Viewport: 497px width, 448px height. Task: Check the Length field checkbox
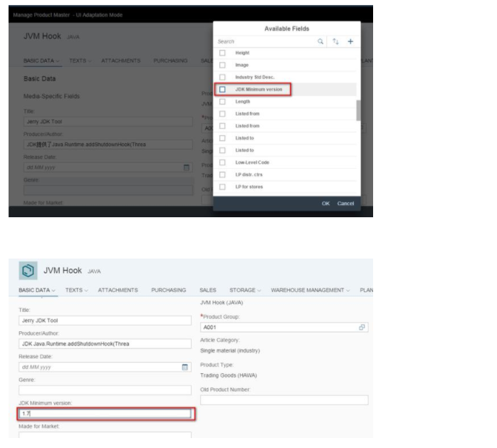(222, 101)
